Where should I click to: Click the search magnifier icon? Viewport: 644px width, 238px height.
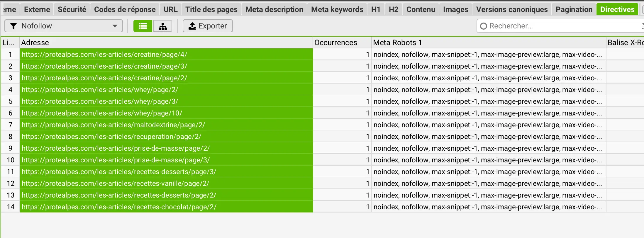483,26
